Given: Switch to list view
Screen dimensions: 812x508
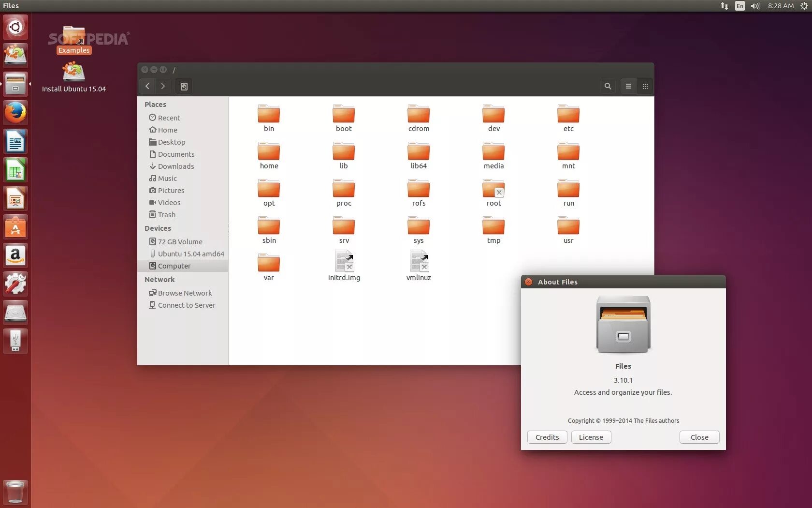Looking at the screenshot, I should [x=628, y=86].
